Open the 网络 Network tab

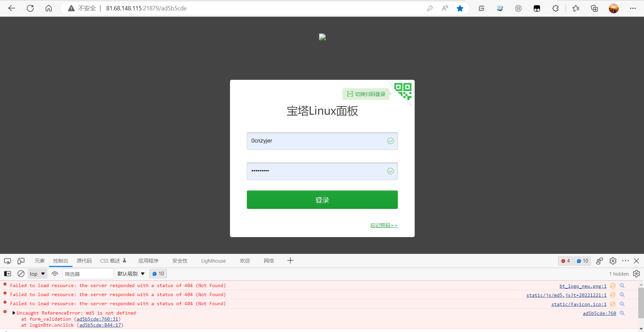(269, 261)
